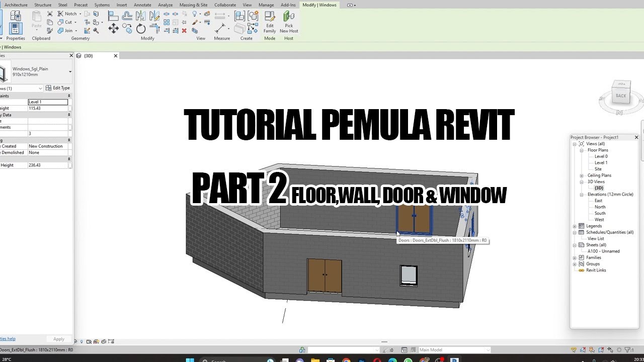644x362 pixels.
Task: Close the Project Browser panel
Action: (636, 137)
